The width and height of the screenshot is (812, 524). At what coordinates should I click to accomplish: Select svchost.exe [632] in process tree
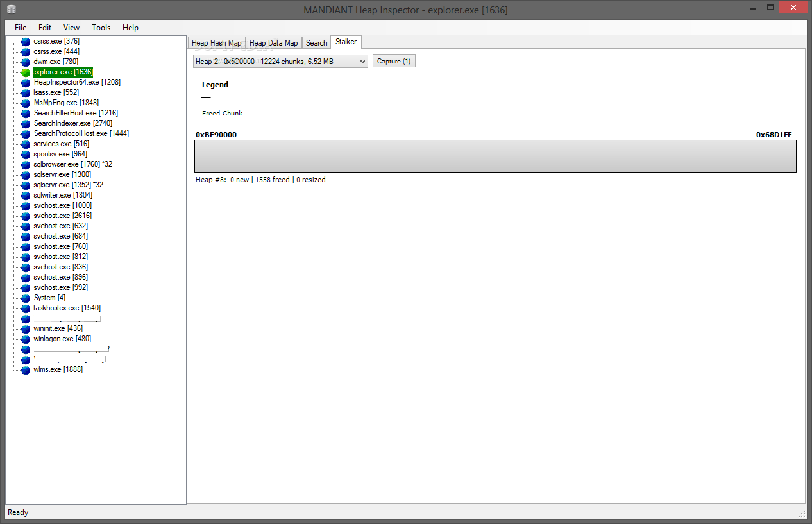click(x=61, y=226)
